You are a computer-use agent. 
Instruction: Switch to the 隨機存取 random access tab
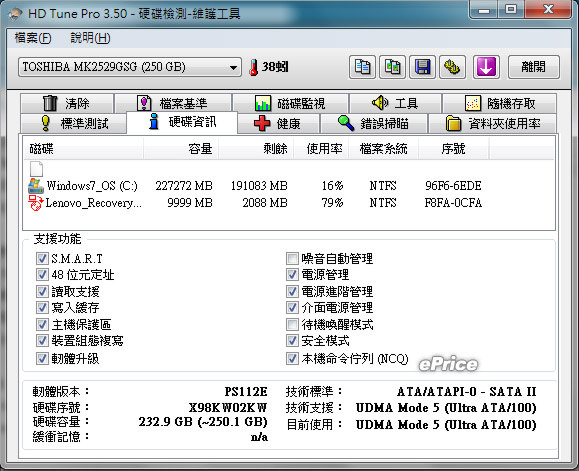[x=500, y=103]
